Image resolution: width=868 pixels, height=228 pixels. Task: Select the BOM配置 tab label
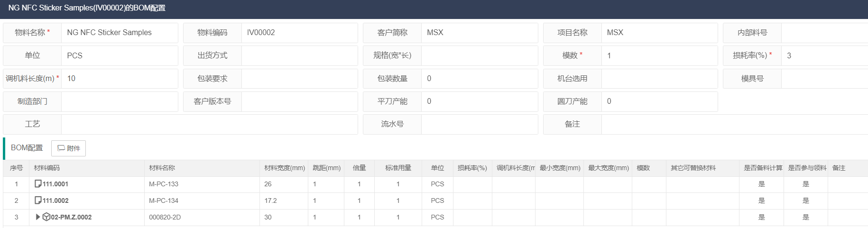coord(27,148)
